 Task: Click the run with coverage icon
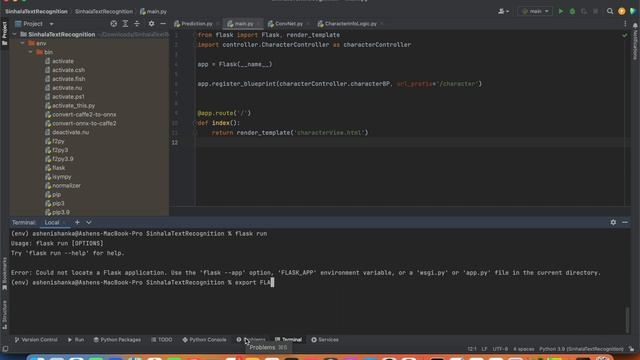point(584,11)
